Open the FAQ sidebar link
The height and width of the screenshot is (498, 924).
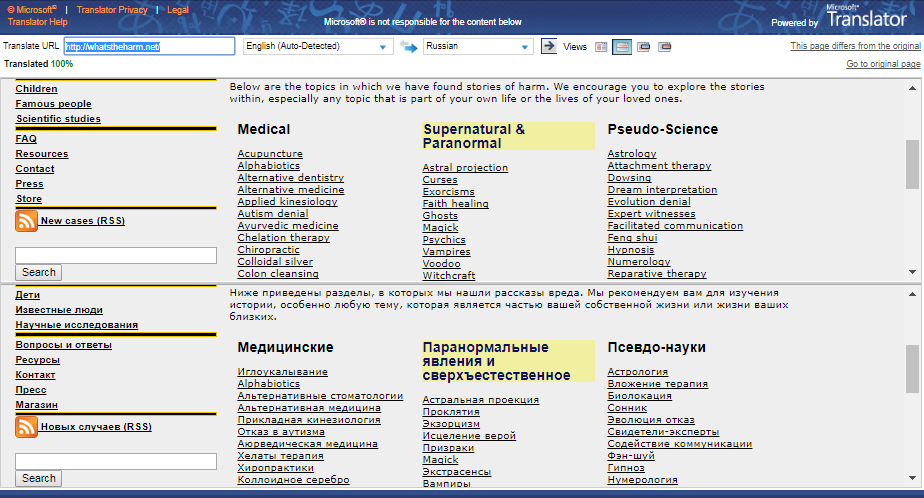point(26,139)
